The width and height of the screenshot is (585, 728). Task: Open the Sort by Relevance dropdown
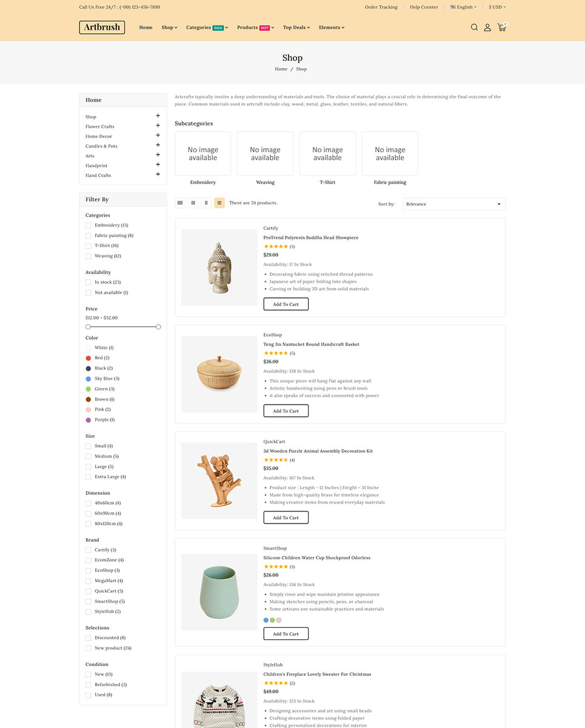(453, 204)
